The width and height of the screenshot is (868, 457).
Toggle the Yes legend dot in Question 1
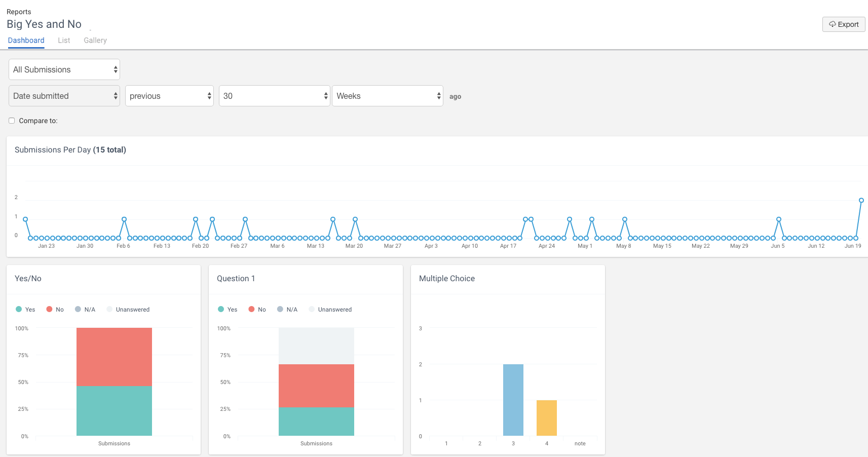click(221, 309)
